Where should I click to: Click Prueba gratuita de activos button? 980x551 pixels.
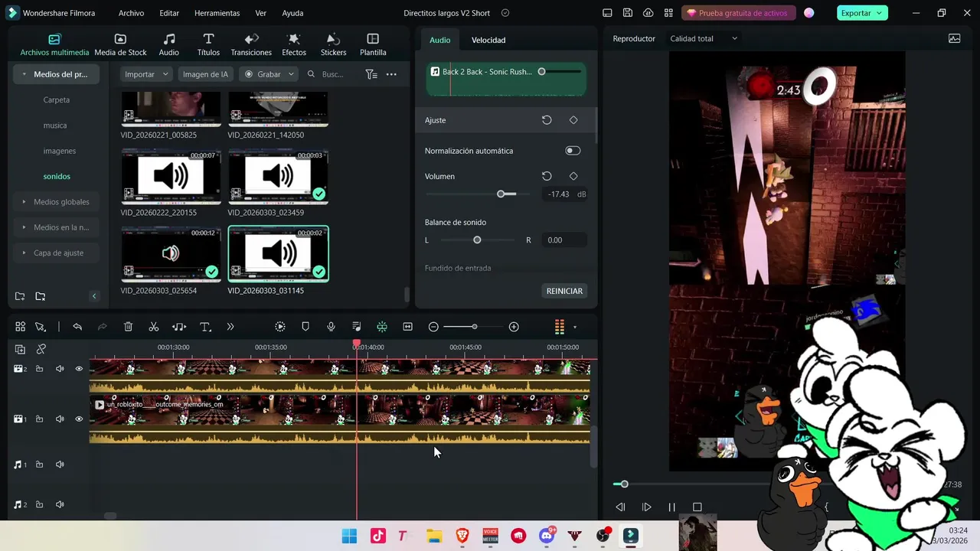tap(737, 13)
